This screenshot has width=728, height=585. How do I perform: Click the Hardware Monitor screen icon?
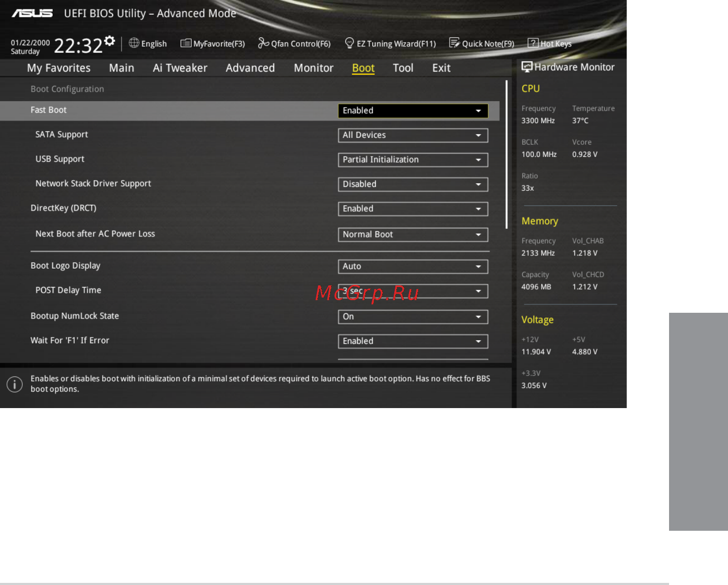[x=527, y=67]
